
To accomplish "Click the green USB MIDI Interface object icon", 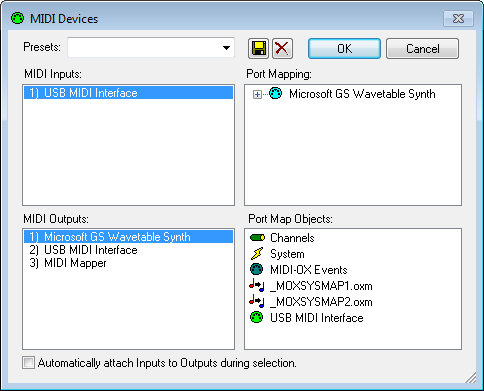I will [x=257, y=317].
